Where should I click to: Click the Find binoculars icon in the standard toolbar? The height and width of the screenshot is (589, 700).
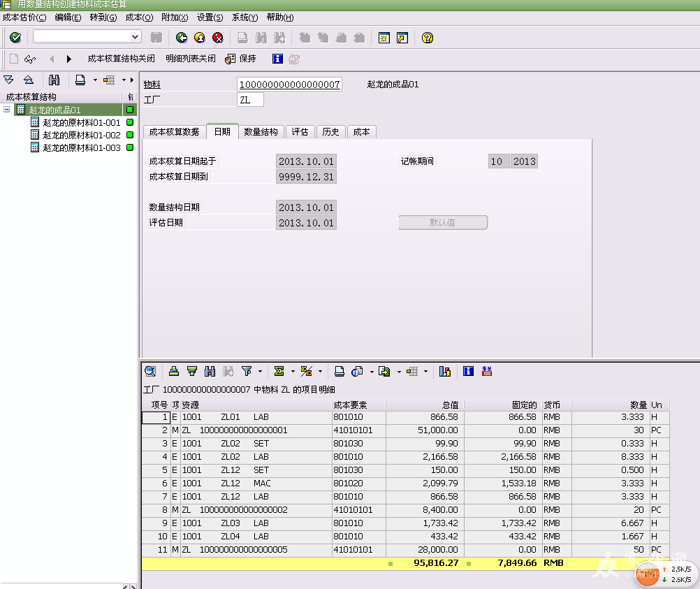click(x=261, y=38)
